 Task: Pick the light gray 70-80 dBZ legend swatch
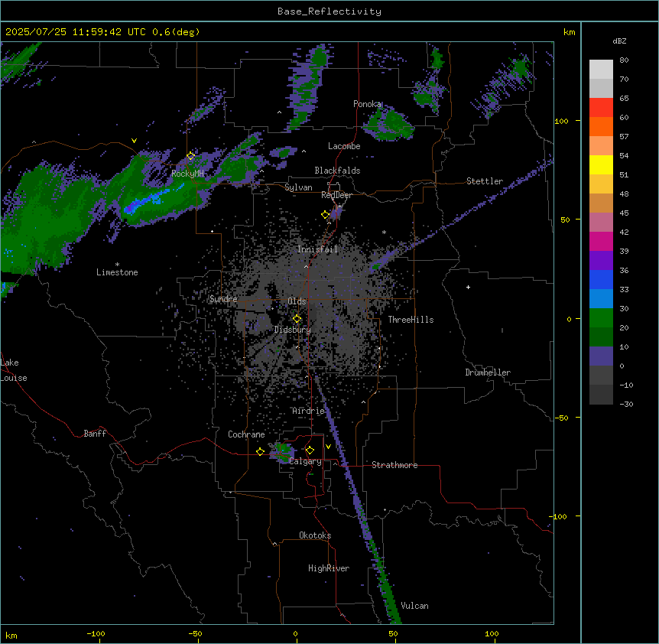tap(601, 70)
